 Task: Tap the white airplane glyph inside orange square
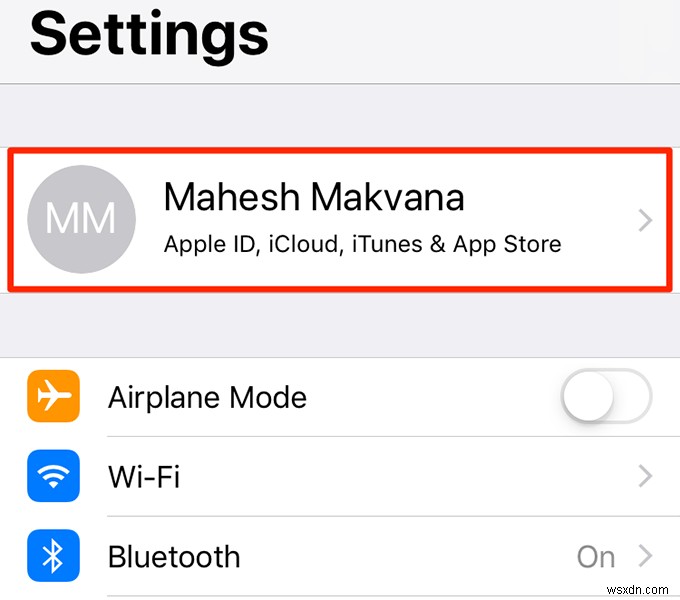point(54,395)
